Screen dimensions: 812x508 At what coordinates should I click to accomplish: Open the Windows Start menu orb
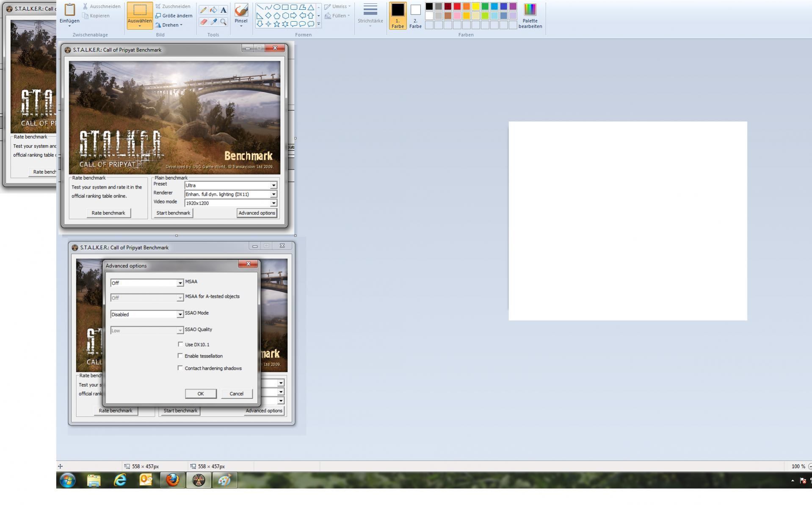(x=68, y=480)
